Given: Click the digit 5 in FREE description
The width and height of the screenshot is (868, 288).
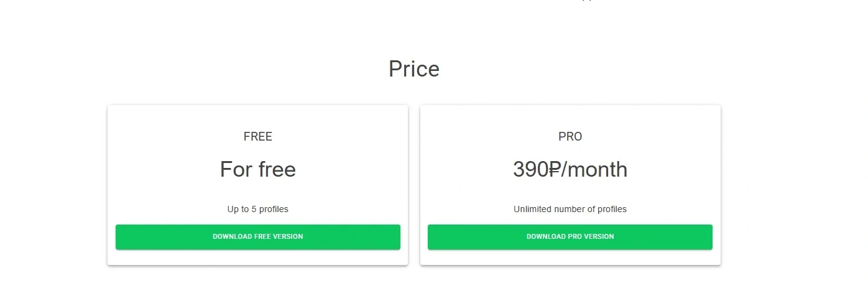Looking at the screenshot, I should coord(254,209).
